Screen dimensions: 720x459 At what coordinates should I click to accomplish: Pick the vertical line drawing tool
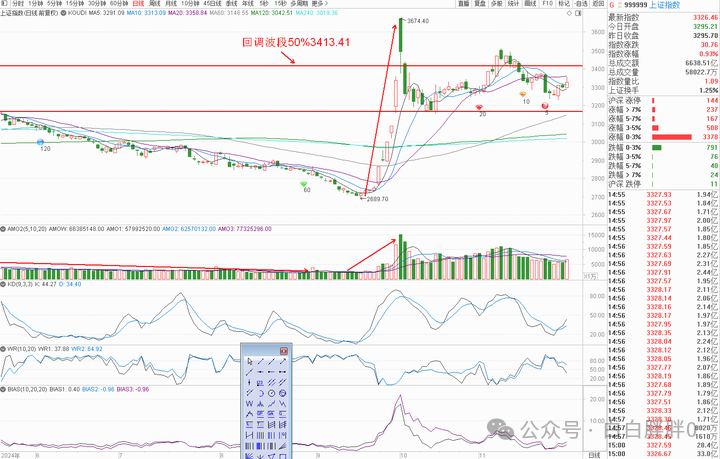pyautogui.click(x=250, y=382)
